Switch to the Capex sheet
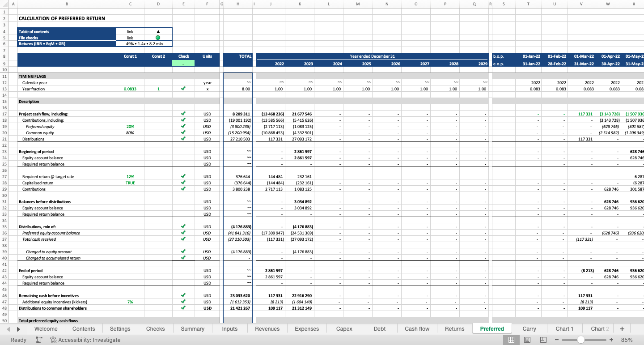The height and width of the screenshot is (345, 644). click(x=344, y=329)
